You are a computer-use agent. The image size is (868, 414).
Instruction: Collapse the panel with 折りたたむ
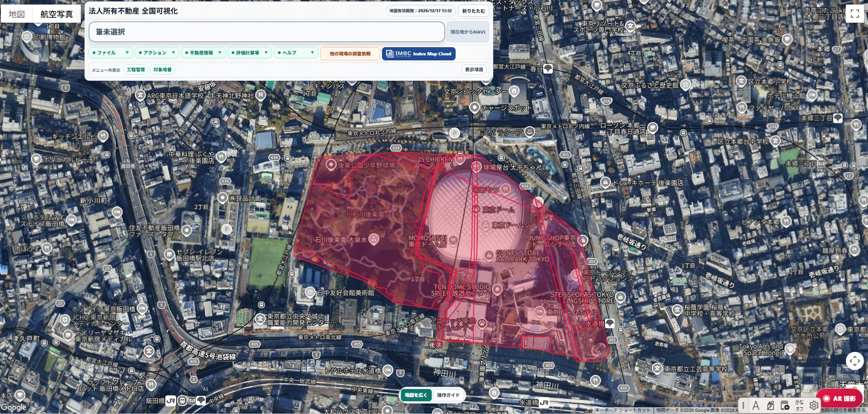click(473, 11)
